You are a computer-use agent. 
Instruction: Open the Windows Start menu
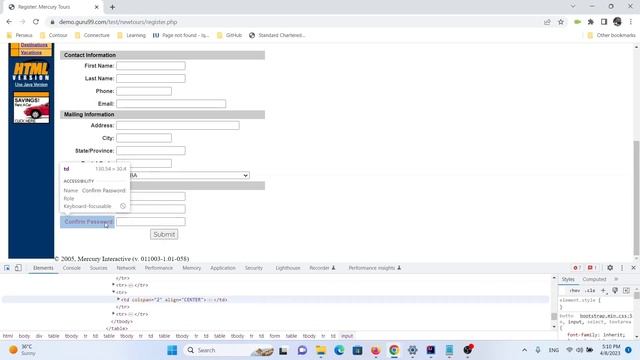172,350
